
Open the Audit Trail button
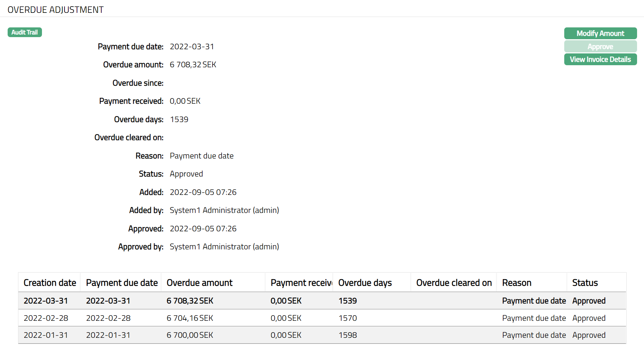click(x=25, y=32)
